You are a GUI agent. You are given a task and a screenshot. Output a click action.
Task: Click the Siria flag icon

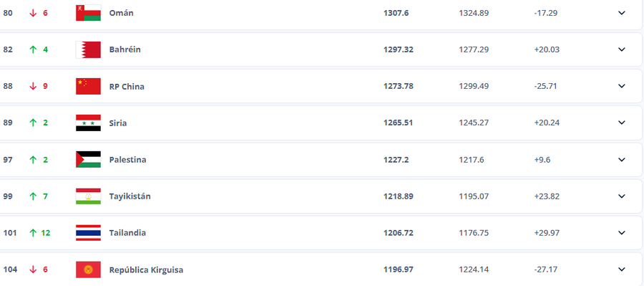tap(88, 123)
